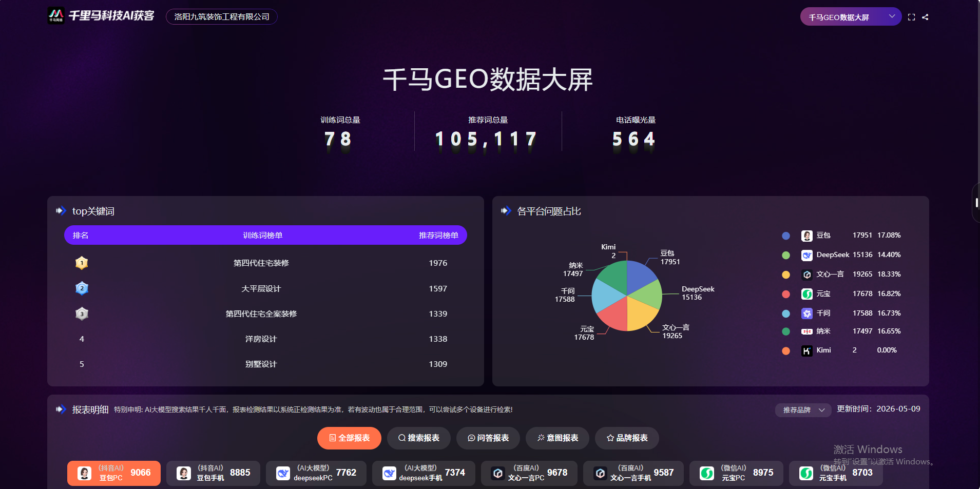Select the deepseekPC platform card
980x489 pixels.
316,473
